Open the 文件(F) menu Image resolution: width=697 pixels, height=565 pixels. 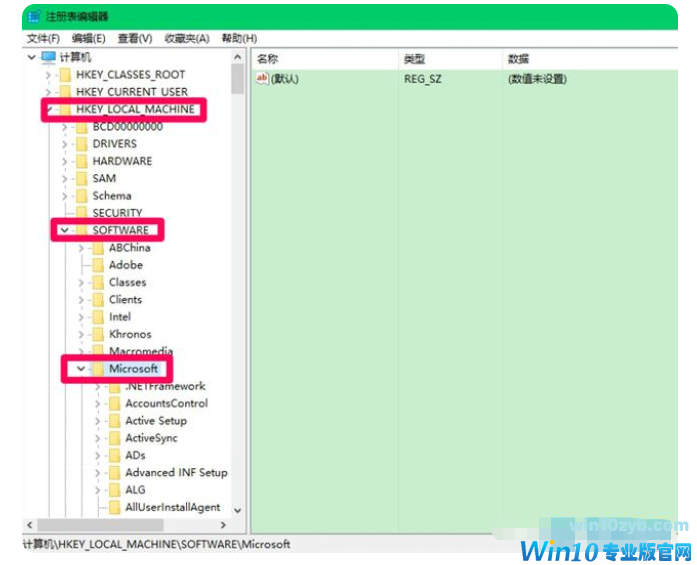pos(43,39)
